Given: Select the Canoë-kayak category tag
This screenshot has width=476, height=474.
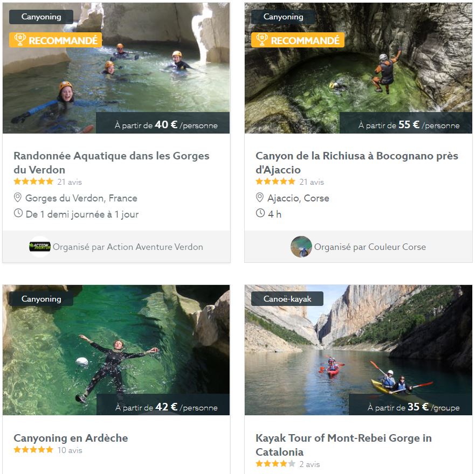Looking at the screenshot, I should click(287, 299).
